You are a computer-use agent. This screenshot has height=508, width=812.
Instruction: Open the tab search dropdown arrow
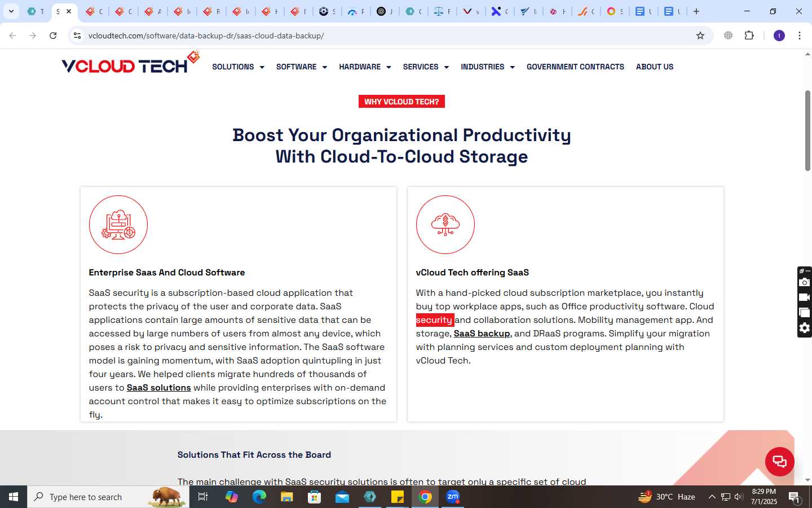tap(11, 11)
